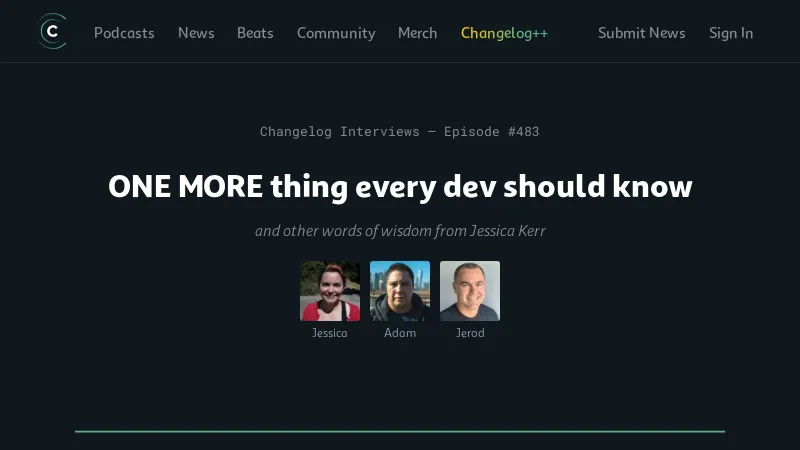The image size is (800, 450).
Task: Go to the News section
Action: [196, 33]
